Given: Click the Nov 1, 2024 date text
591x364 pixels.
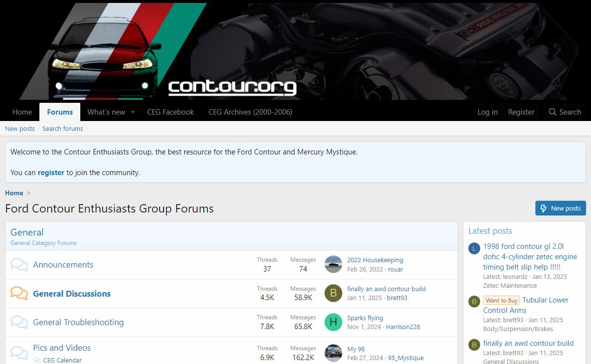Looking at the screenshot, I should click(364, 327).
